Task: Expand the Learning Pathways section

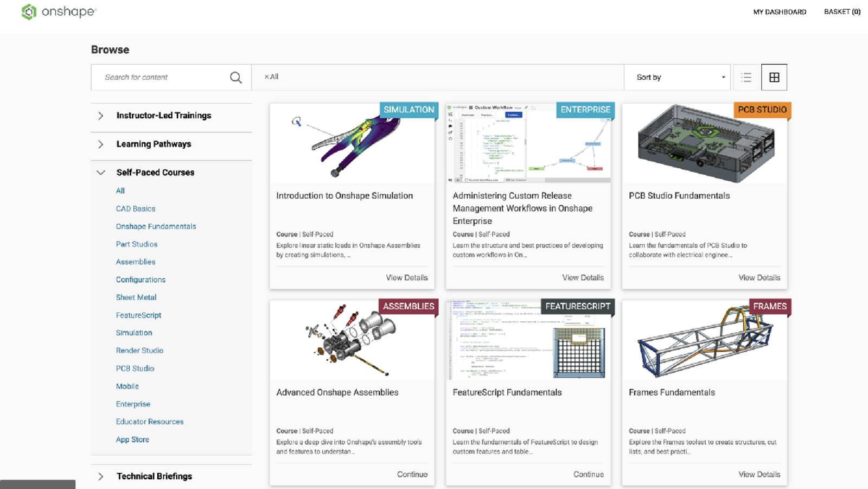Action: point(101,144)
